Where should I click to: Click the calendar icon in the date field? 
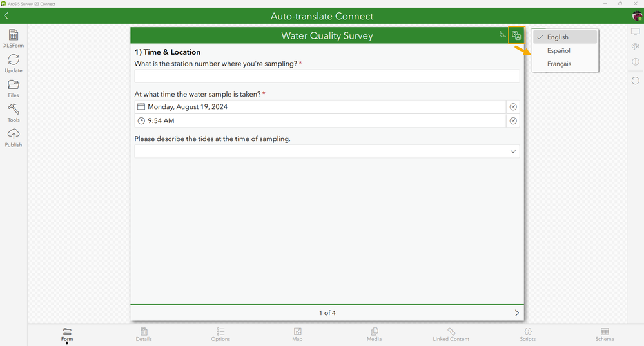[x=141, y=107]
